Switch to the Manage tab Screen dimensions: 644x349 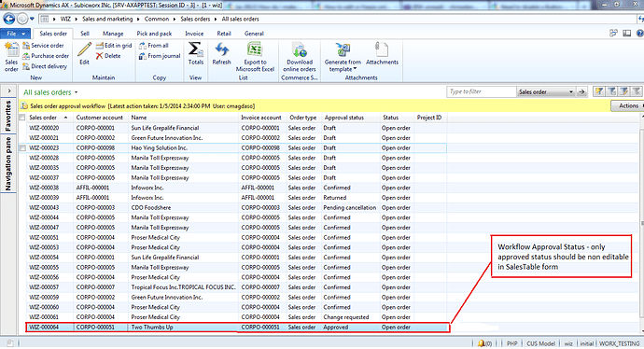coord(113,34)
